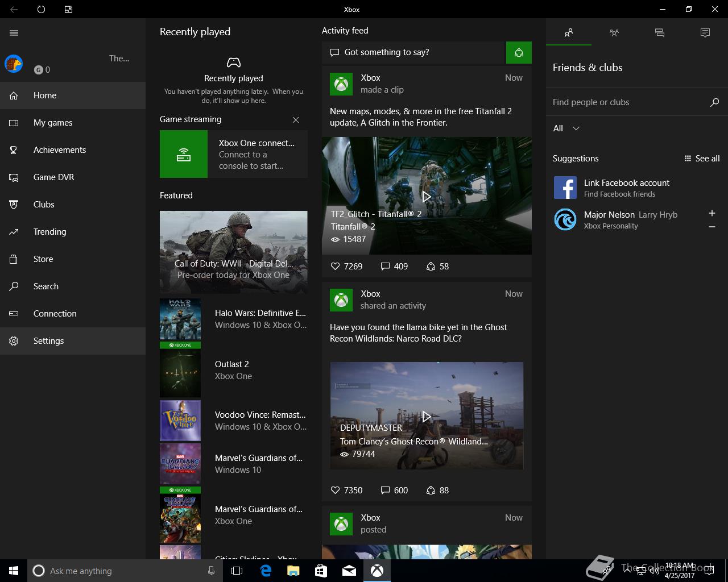Go to Home in sidebar
This screenshot has width=728, height=582.
pyautogui.click(x=73, y=95)
